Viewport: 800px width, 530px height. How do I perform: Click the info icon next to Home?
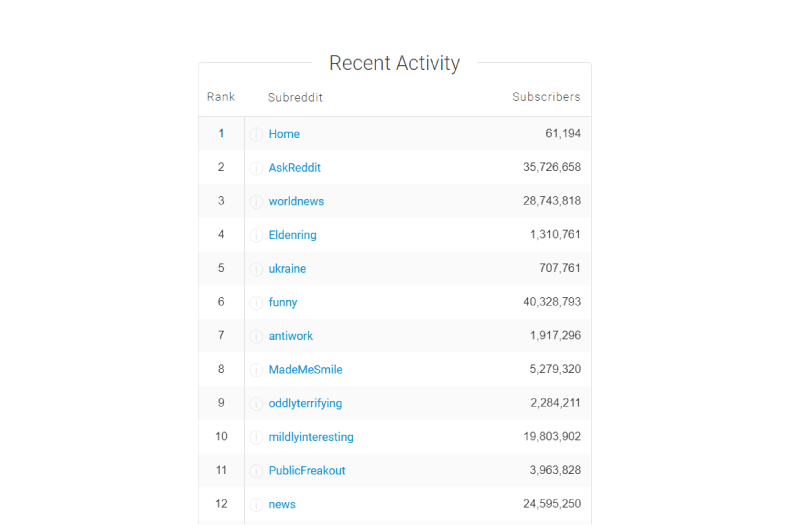coord(256,134)
